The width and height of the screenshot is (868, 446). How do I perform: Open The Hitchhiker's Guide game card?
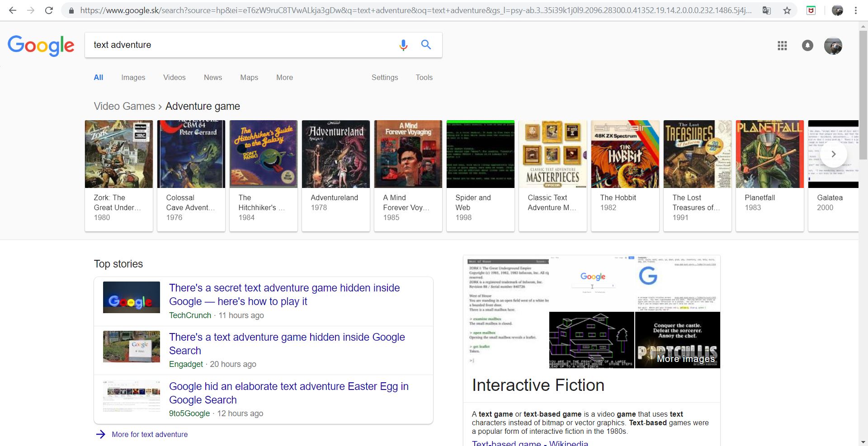tap(264, 176)
